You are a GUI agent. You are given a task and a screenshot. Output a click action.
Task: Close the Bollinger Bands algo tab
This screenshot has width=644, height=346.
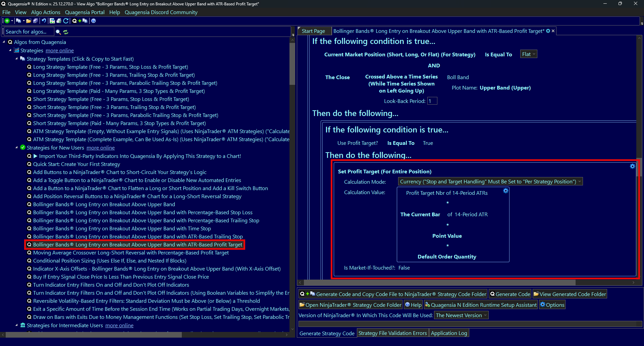[x=553, y=31]
